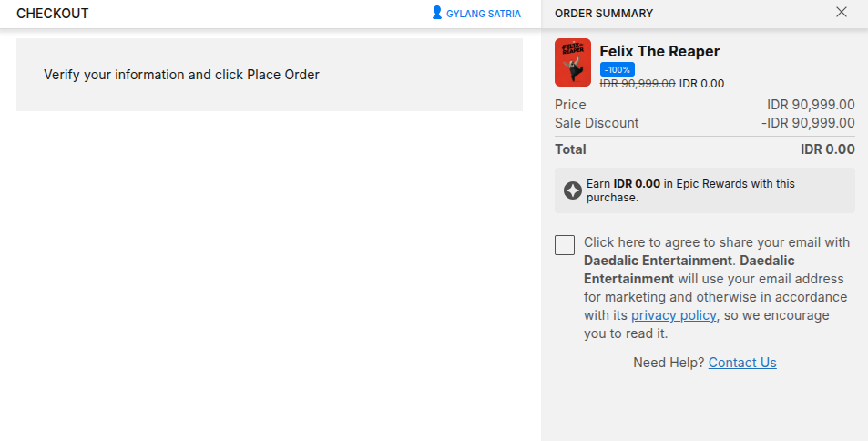Screen dimensions: 868x441
Task: Click the crossed-out original price
Action: click(638, 84)
